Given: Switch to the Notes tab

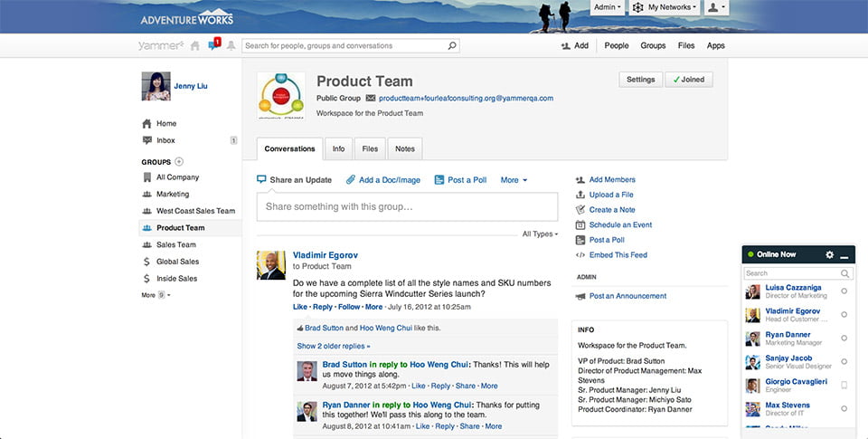Looking at the screenshot, I should [405, 148].
